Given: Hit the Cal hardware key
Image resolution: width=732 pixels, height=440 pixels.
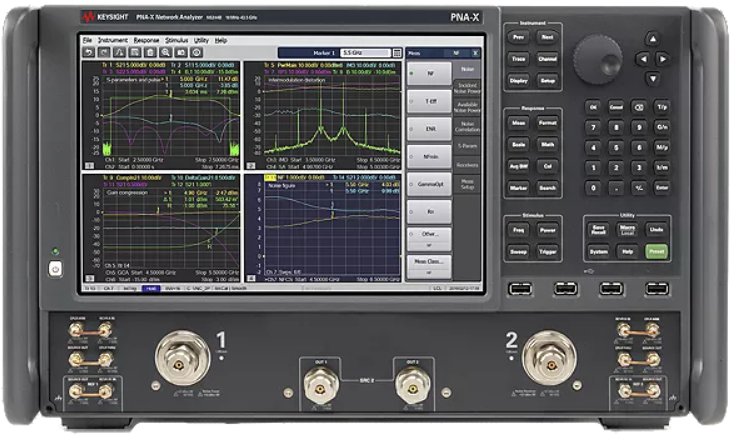Looking at the screenshot, I should [x=548, y=166].
